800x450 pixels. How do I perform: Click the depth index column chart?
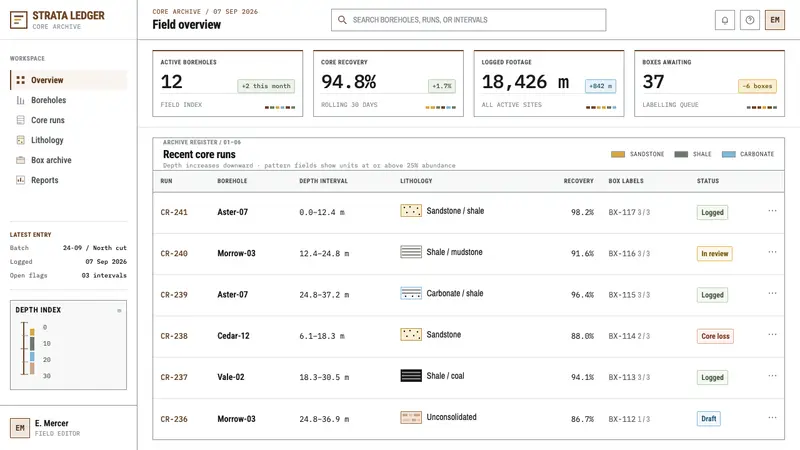click(28, 349)
